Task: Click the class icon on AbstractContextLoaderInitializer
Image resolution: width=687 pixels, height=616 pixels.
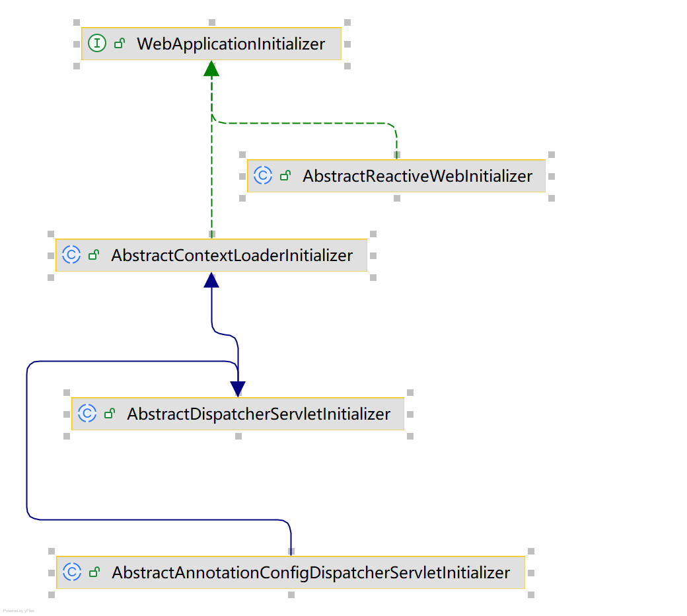Action: click(x=71, y=254)
